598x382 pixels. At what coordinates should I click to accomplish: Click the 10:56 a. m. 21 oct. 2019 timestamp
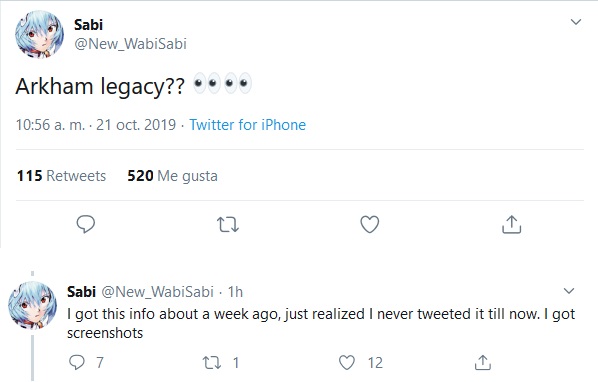tap(96, 125)
